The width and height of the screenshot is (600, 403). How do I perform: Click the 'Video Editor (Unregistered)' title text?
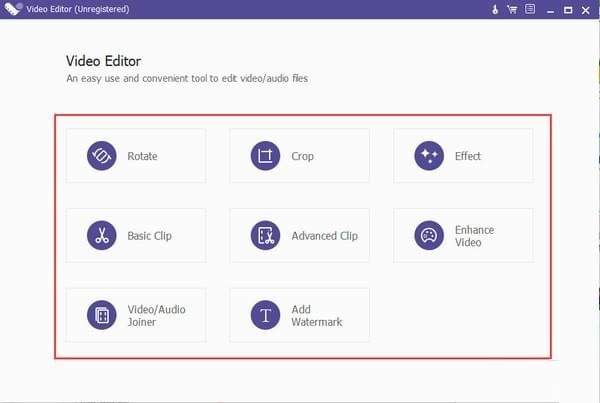(78, 9)
